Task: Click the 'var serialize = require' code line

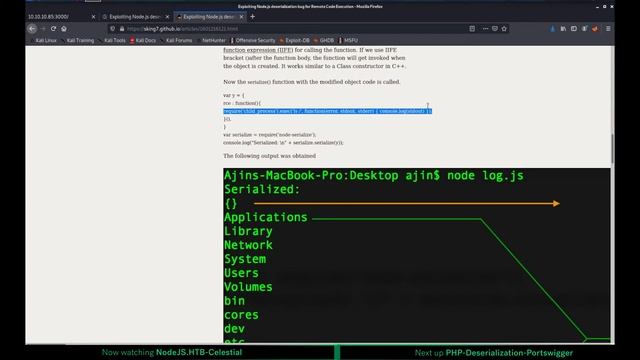Action: tap(269, 135)
